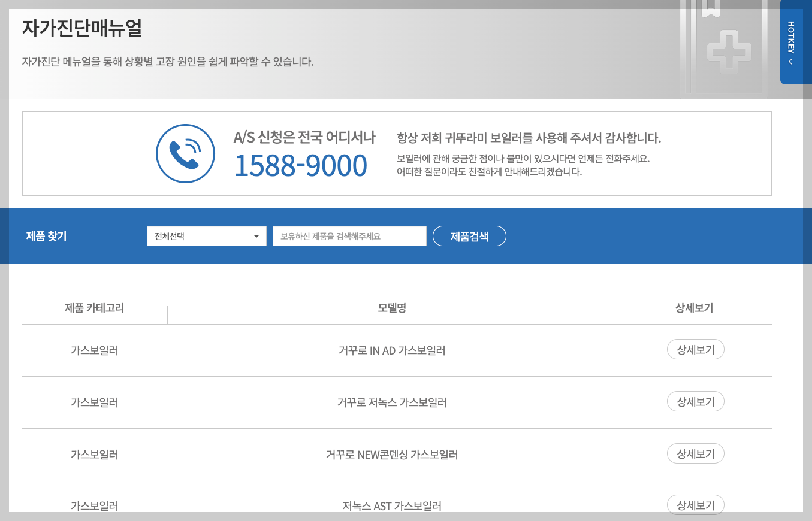
Task: Open 상세보기 for 거꾸로 IN AD 가스보일러
Action: (x=695, y=349)
